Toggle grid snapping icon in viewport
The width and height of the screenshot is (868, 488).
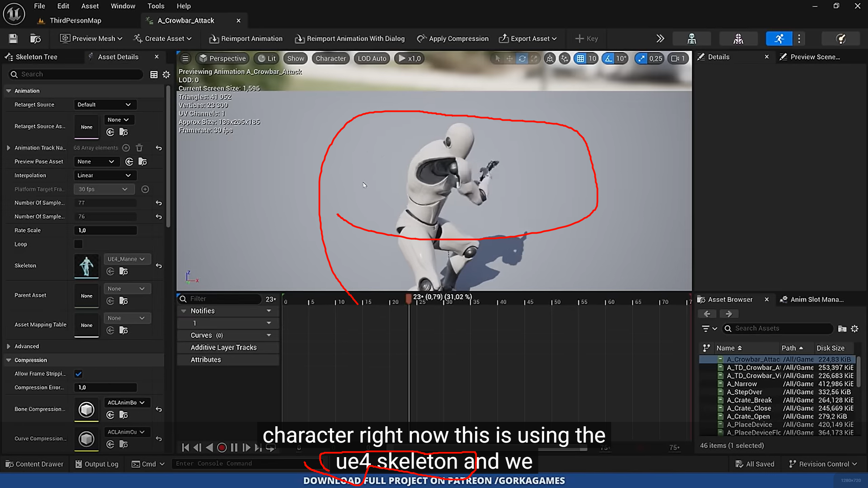pyautogui.click(x=580, y=58)
